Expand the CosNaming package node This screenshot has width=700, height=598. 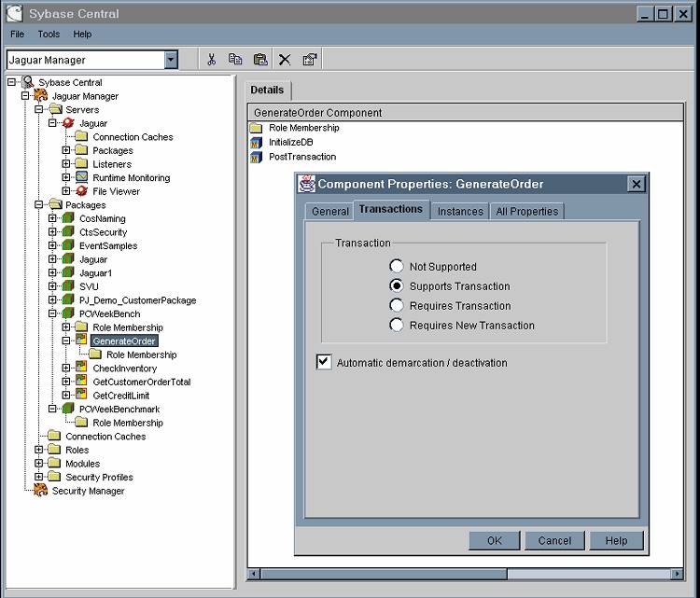53,218
